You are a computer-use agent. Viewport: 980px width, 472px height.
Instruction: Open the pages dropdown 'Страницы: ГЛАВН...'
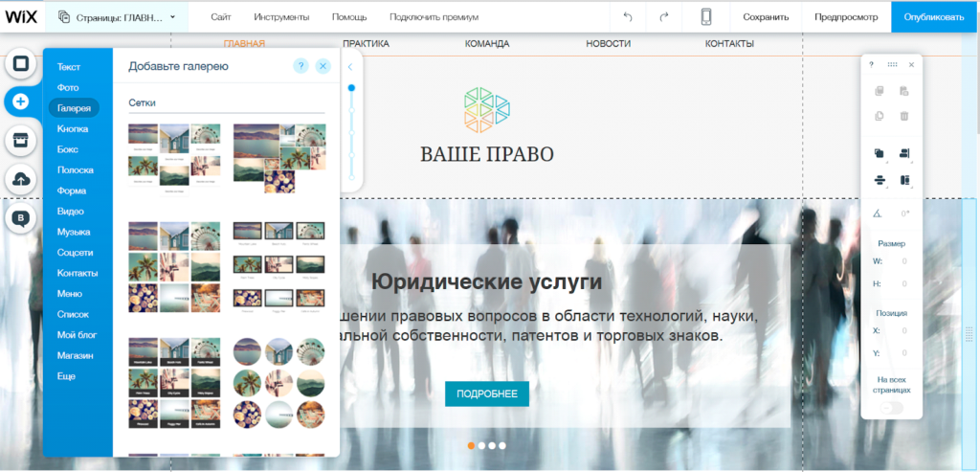click(x=117, y=17)
